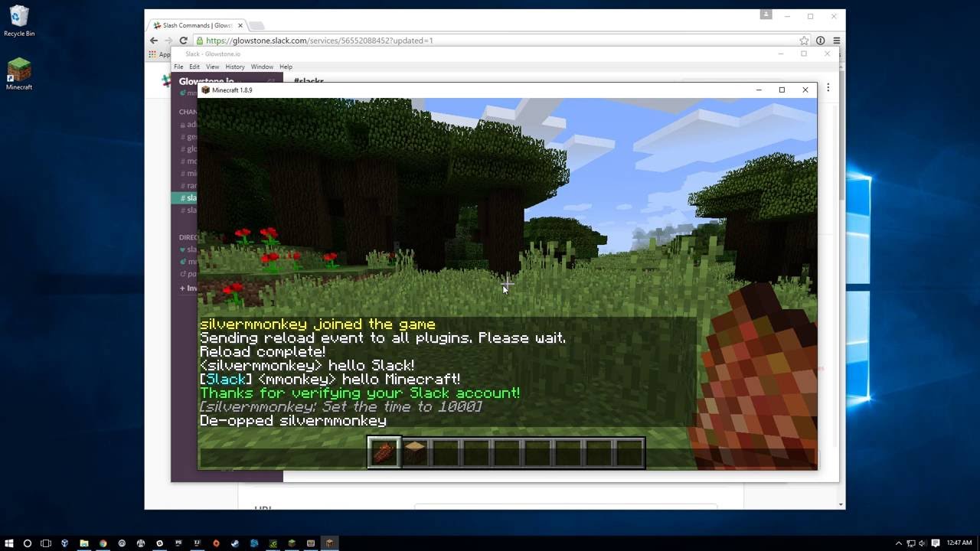This screenshot has width=980, height=551.
Task: Open Cortana search circle on taskbar
Action: [28, 543]
